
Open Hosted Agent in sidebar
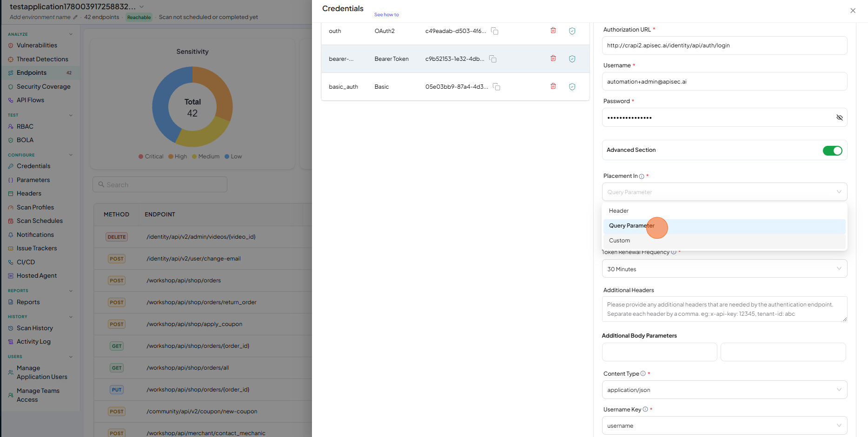click(x=37, y=276)
